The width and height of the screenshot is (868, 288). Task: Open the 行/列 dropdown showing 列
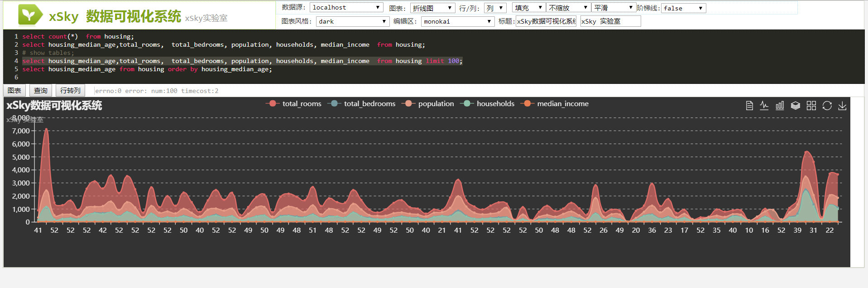pyautogui.click(x=495, y=8)
